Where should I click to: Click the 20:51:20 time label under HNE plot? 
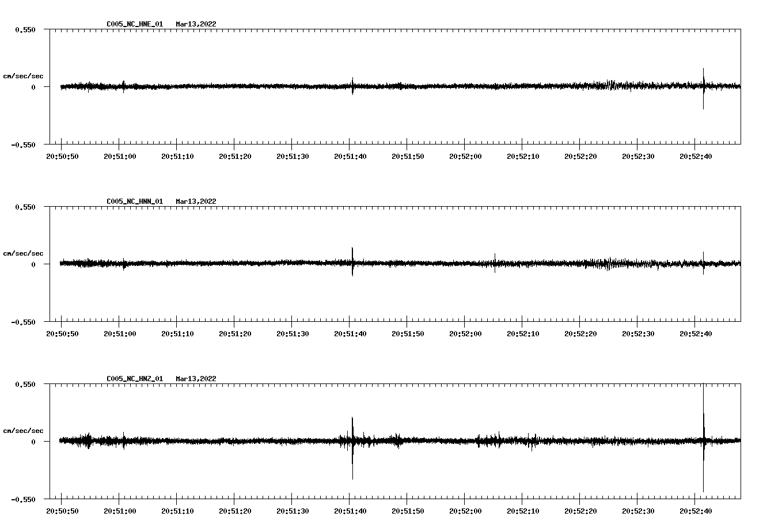[235, 157]
